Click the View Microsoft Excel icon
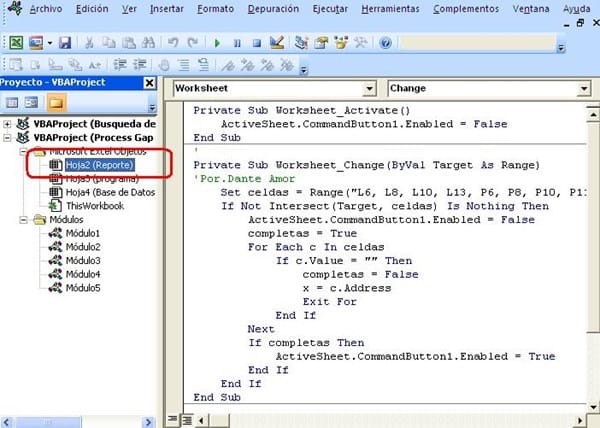 [16, 42]
